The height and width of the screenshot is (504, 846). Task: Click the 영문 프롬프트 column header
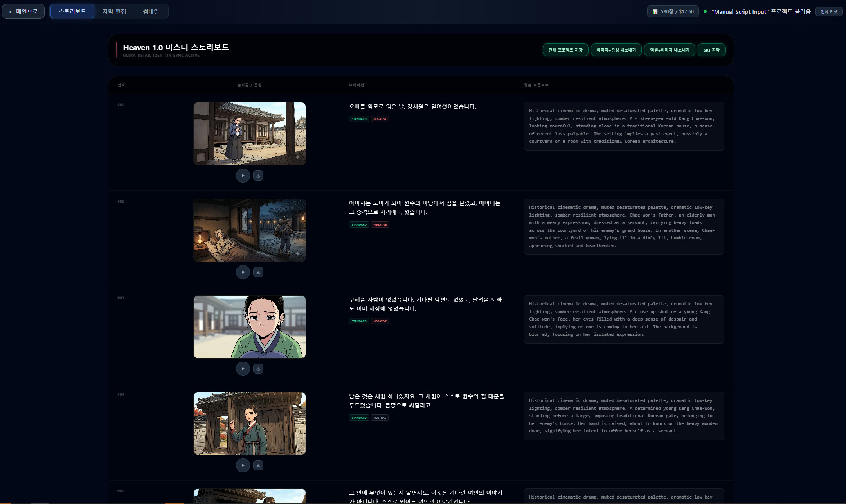(x=536, y=85)
